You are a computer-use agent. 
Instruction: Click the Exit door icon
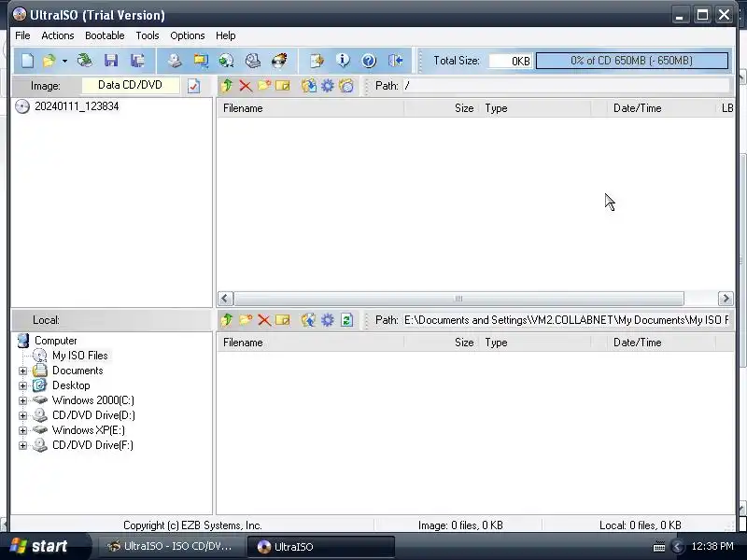click(395, 61)
